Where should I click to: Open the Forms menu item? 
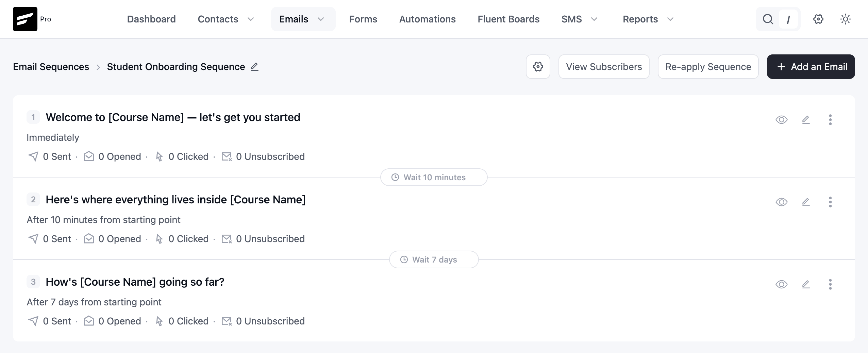click(x=363, y=19)
